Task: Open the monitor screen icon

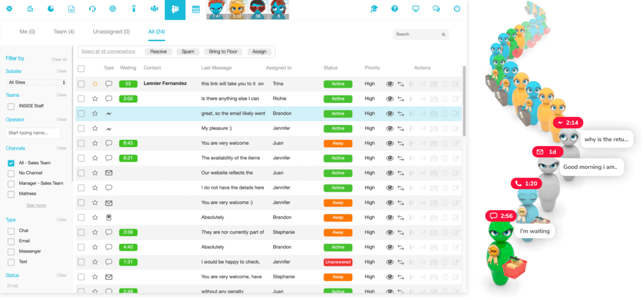Action: (416, 9)
